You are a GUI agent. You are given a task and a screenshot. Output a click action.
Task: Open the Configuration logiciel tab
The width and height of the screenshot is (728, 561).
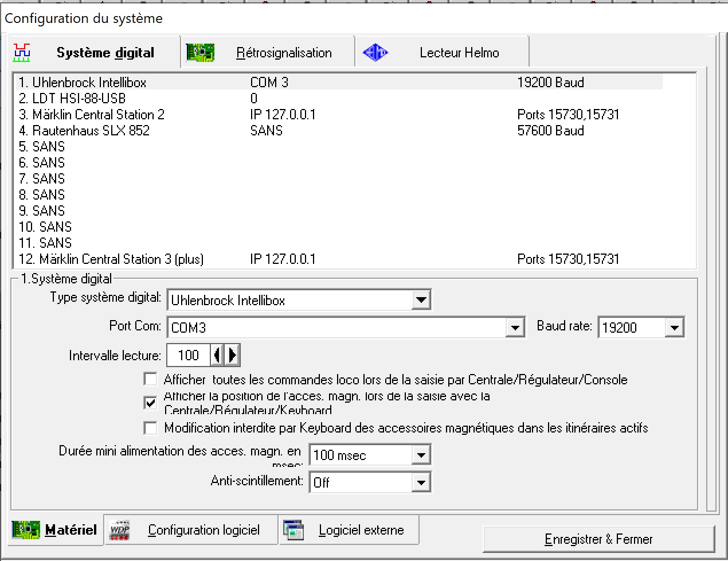pos(192,530)
